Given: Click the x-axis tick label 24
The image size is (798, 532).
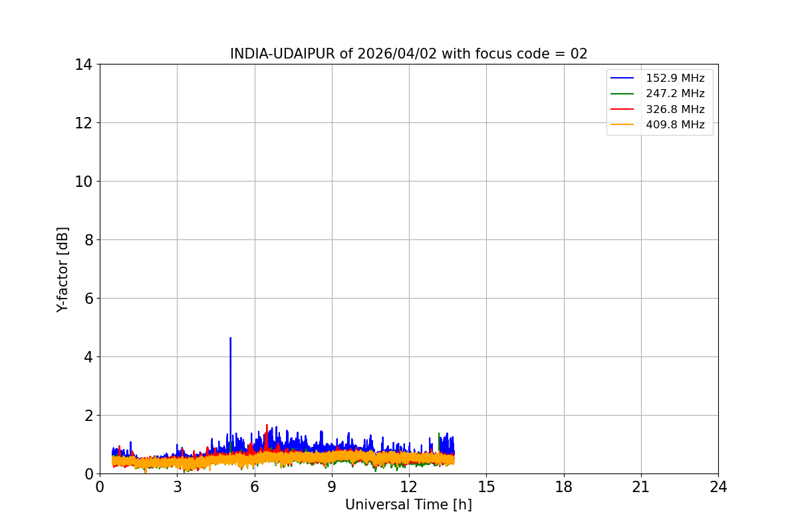Looking at the screenshot, I should [718, 487].
